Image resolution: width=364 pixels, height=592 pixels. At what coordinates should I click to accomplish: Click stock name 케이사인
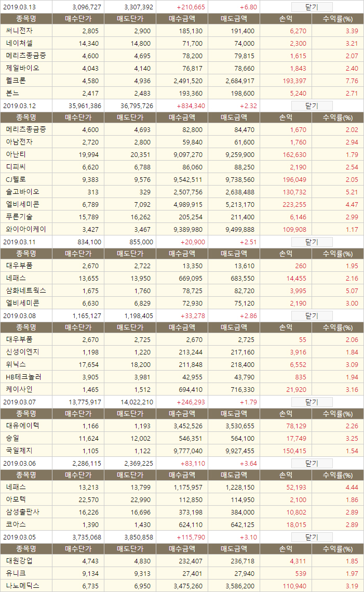point(19,389)
